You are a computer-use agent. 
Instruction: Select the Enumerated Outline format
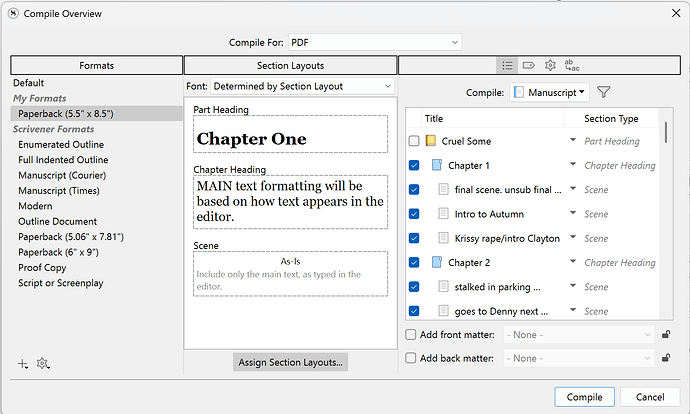tap(61, 144)
